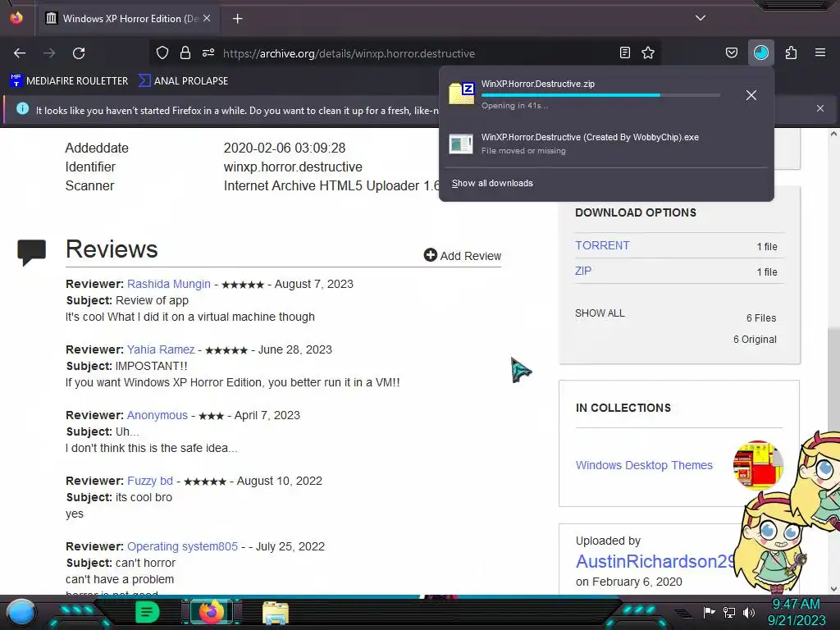Open reviewer Yahia Ramez profile

(x=161, y=349)
